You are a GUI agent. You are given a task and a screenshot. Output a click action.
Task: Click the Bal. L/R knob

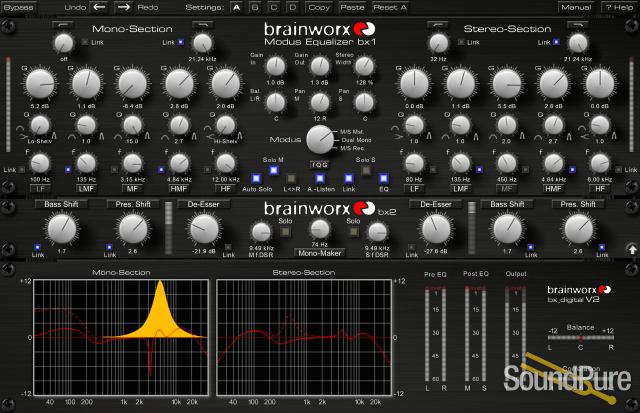pyautogui.click(x=276, y=103)
